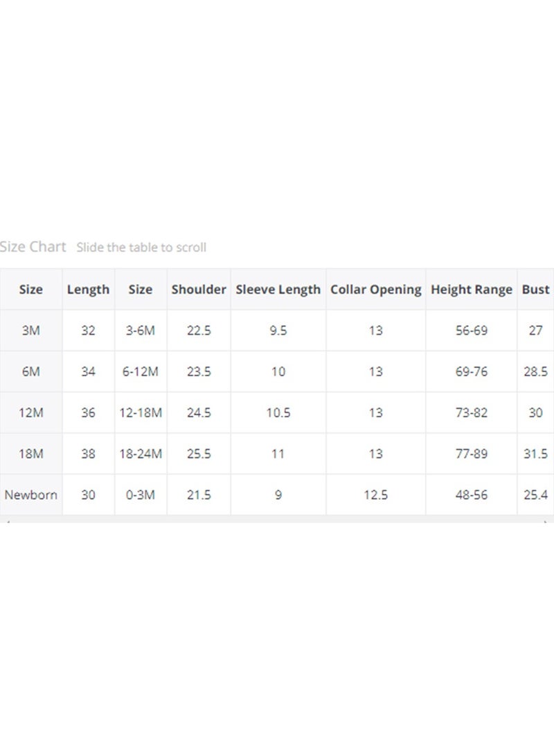Click the Newborn size row label

pos(31,494)
